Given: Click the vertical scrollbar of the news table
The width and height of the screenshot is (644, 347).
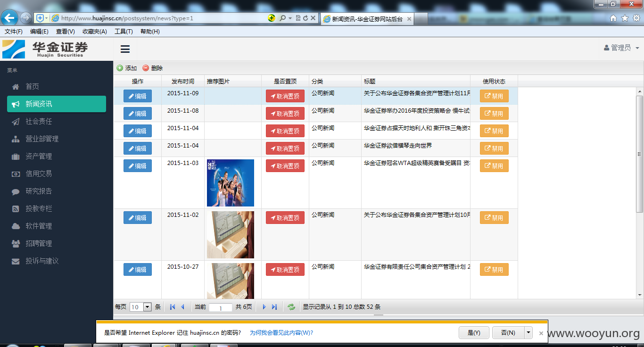Looking at the screenshot, I should tap(640, 193).
